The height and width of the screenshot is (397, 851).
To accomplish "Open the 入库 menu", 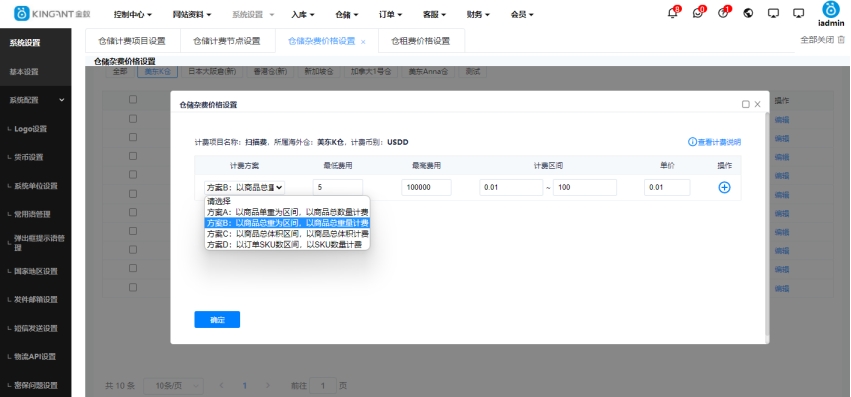I will pyautogui.click(x=302, y=15).
